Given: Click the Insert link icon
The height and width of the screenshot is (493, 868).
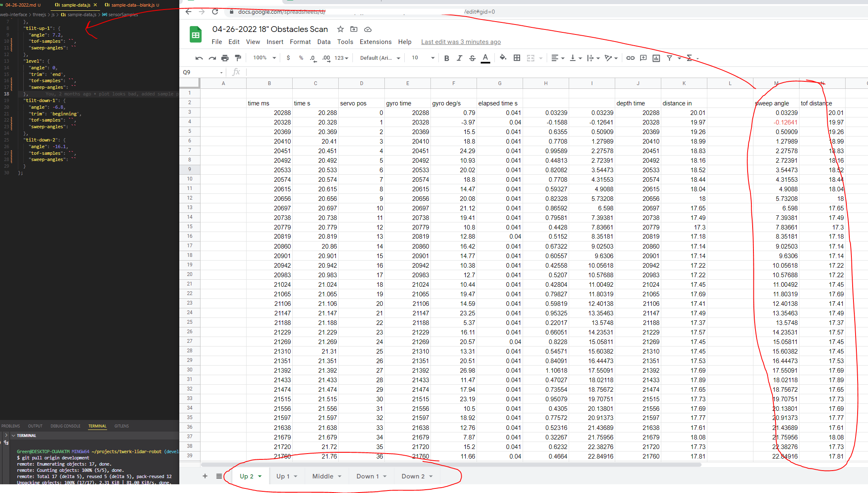Looking at the screenshot, I should tap(631, 58).
